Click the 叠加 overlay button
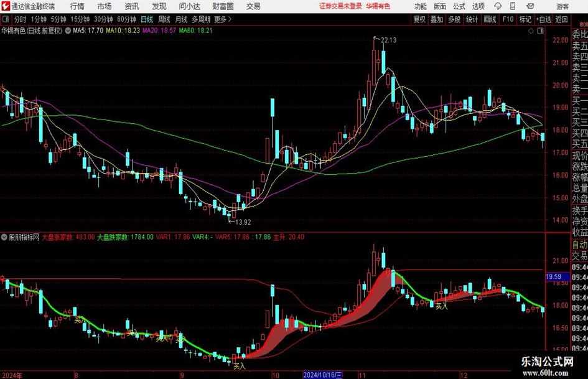 point(437,19)
